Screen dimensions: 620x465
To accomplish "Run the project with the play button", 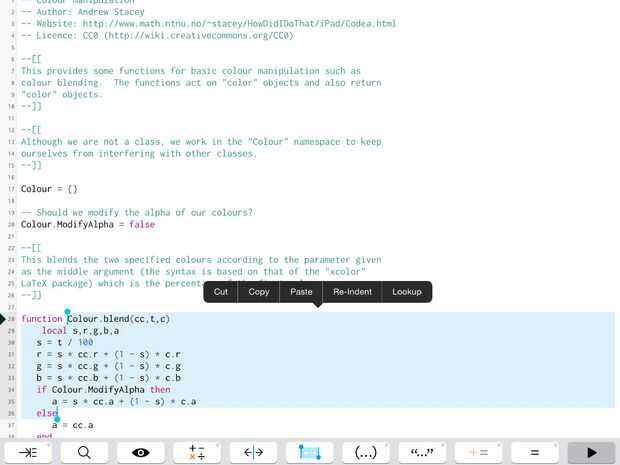I will pos(591,452).
